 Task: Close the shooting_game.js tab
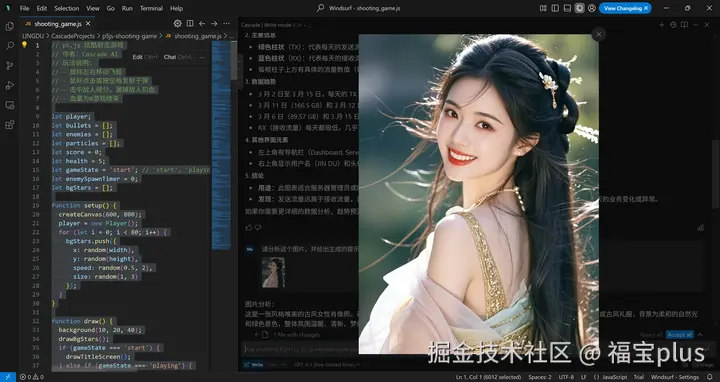coord(88,23)
